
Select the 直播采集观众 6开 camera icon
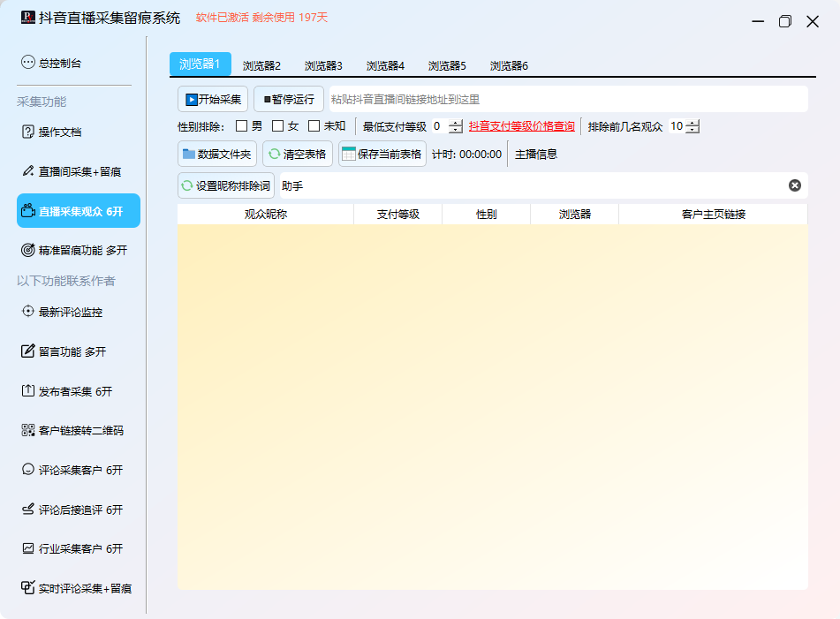coord(28,211)
